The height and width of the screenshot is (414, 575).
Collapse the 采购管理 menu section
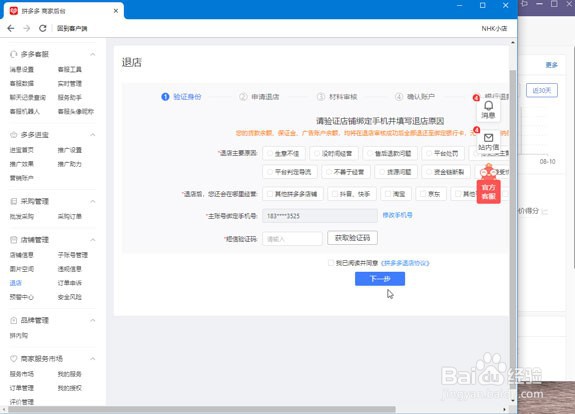point(93,201)
